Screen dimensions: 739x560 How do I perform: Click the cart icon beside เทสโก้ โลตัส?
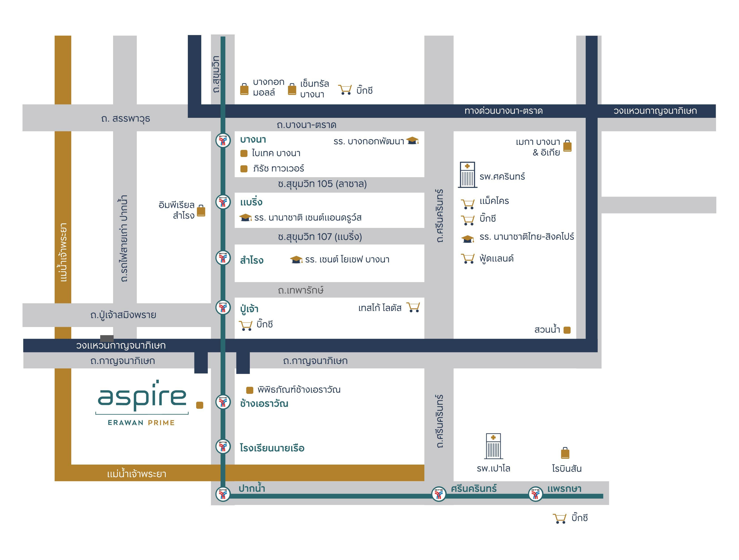click(x=413, y=307)
